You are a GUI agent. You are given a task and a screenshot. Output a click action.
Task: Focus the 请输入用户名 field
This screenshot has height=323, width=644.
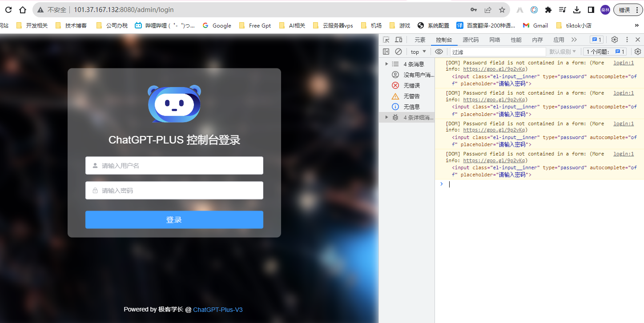click(x=174, y=165)
